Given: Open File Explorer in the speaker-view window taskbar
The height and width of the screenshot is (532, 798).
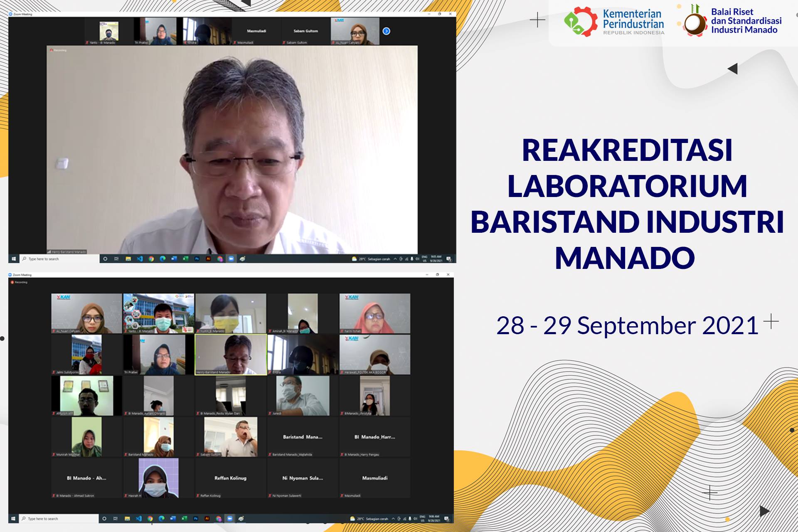Looking at the screenshot, I should (x=128, y=259).
